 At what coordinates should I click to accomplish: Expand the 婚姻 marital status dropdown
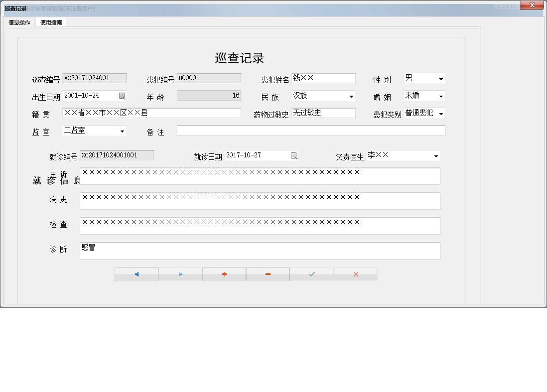pos(440,96)
